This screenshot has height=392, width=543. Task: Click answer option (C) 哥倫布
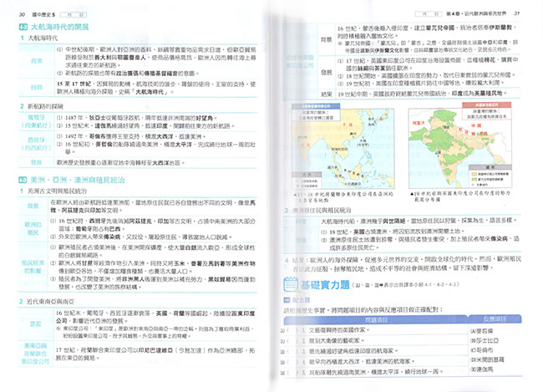tap(482, 350)
